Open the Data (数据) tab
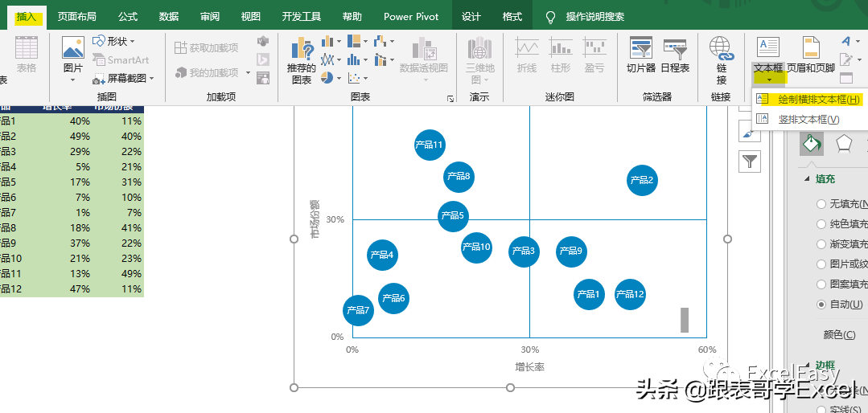 pos(169,17)
